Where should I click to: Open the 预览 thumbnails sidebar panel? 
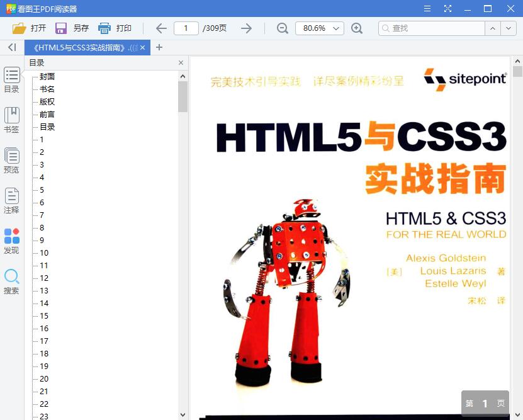click(x=12, y=161)
